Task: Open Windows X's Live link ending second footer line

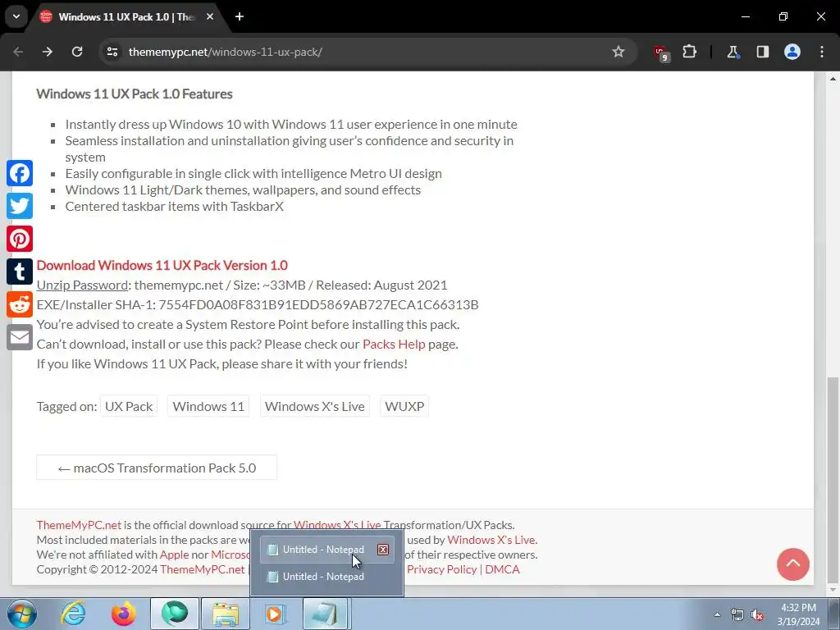Action: pyautogui.click(x=491, y=540)
